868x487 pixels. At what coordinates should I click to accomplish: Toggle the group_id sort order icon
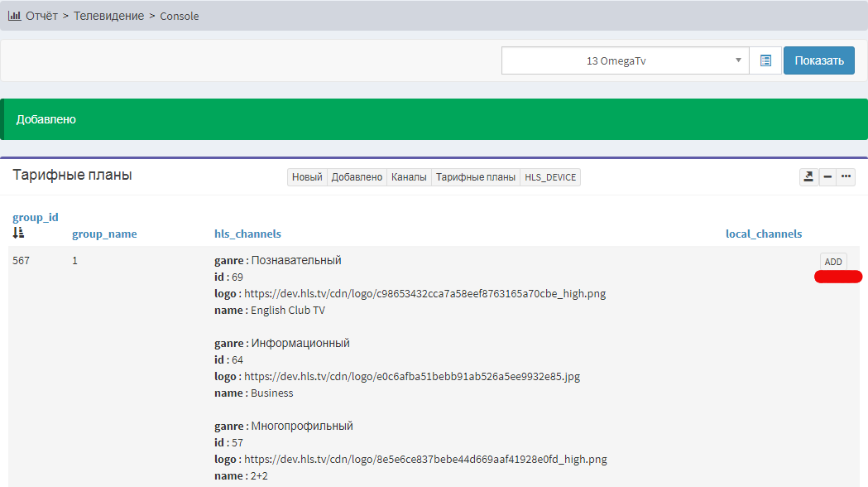(18, 233)
